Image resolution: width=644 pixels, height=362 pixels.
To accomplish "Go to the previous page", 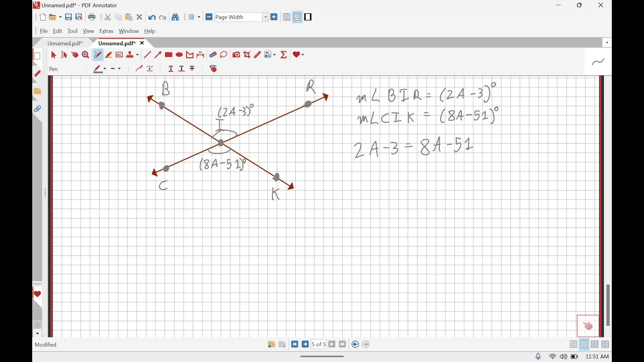I will (305, 344).
